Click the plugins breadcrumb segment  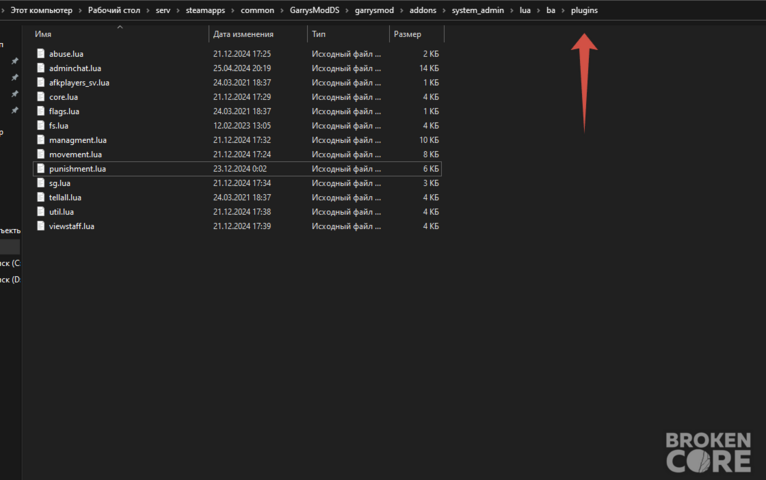(584, 10)
